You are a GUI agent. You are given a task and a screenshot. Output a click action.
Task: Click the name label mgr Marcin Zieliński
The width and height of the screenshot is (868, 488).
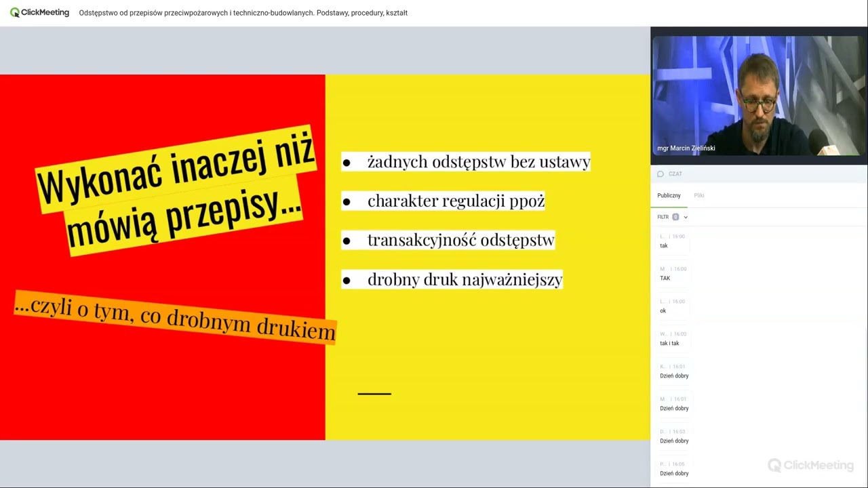pos(686,148)
